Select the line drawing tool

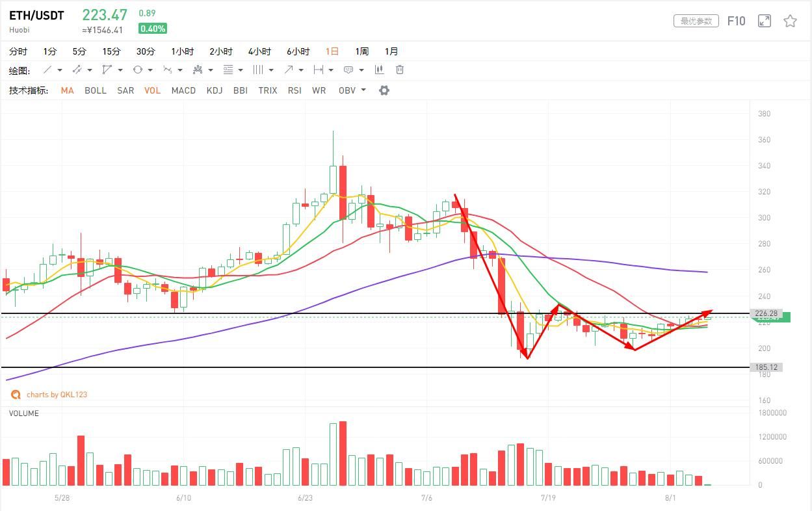[x=47, y=70]
